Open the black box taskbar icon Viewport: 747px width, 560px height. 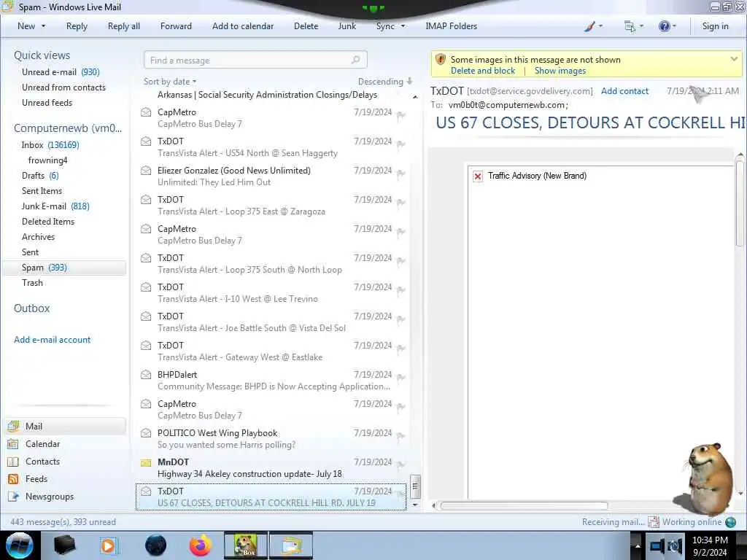click(64, 545)
